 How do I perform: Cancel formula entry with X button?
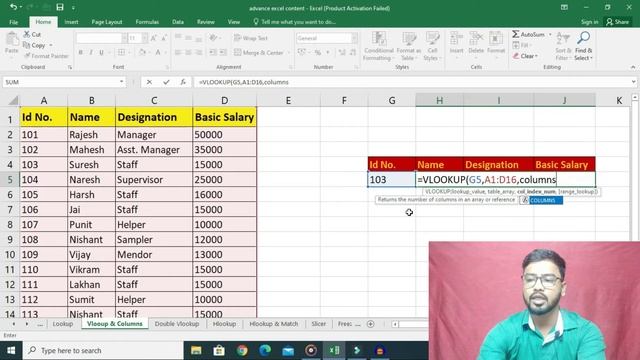(x=149, y=82)
